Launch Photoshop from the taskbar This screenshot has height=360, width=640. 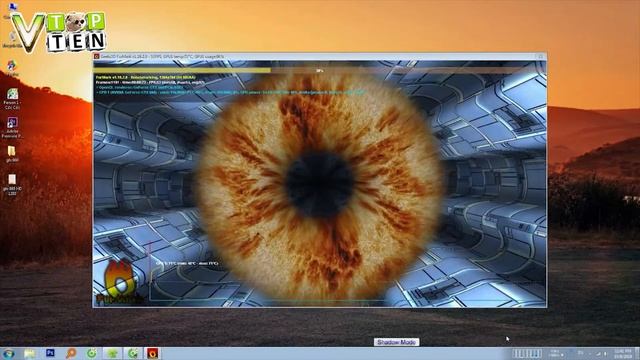[50, 353]
